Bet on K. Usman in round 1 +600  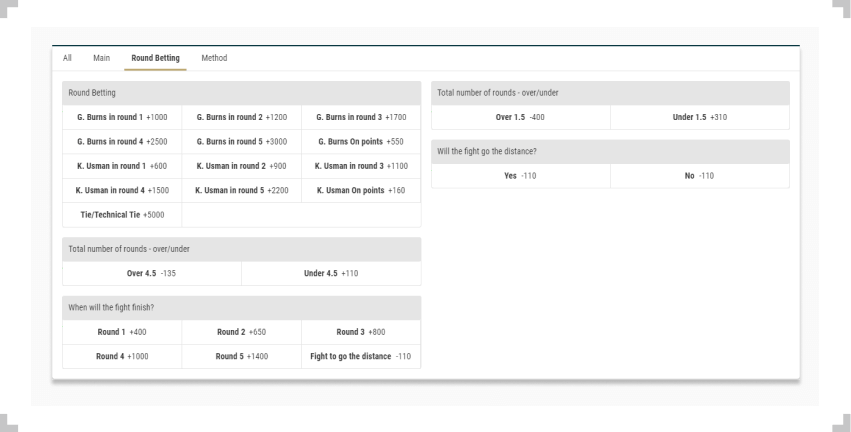tap(122, 166)
